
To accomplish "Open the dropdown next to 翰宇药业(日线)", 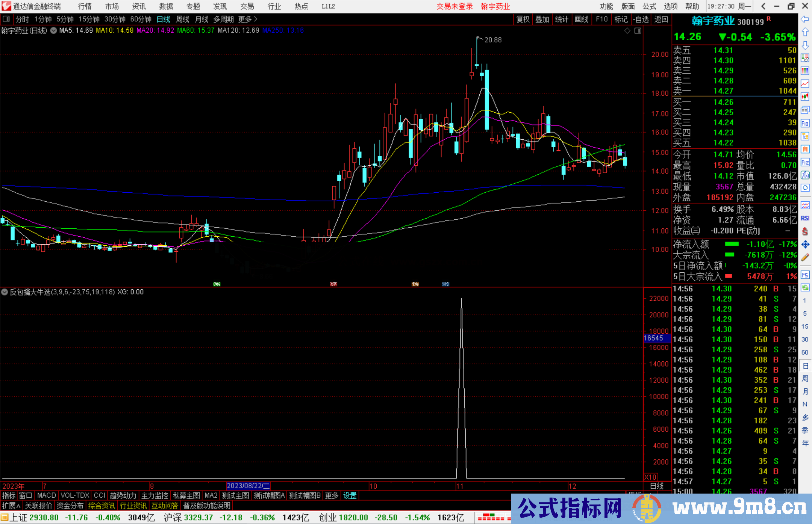I will [53, 31].
